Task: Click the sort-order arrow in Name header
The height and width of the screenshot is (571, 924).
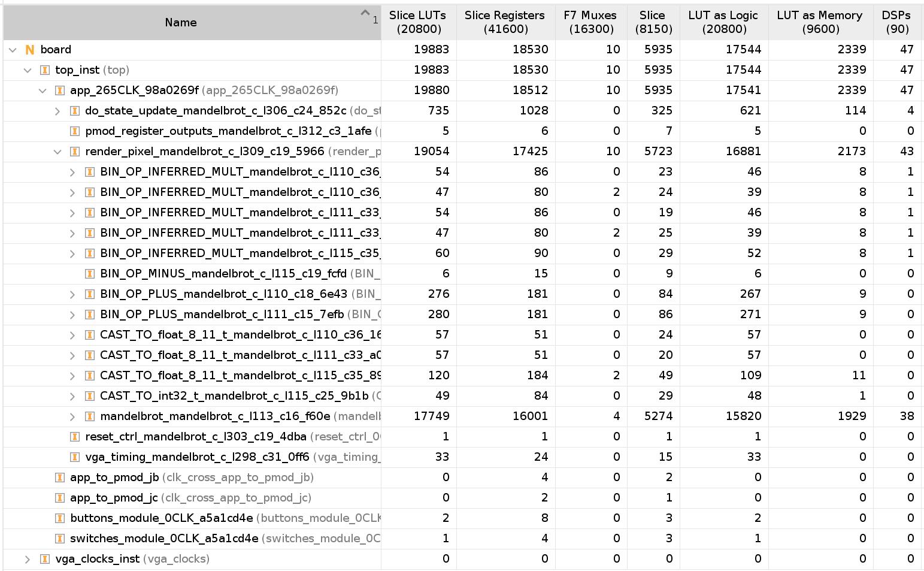Action: point(365,13)
